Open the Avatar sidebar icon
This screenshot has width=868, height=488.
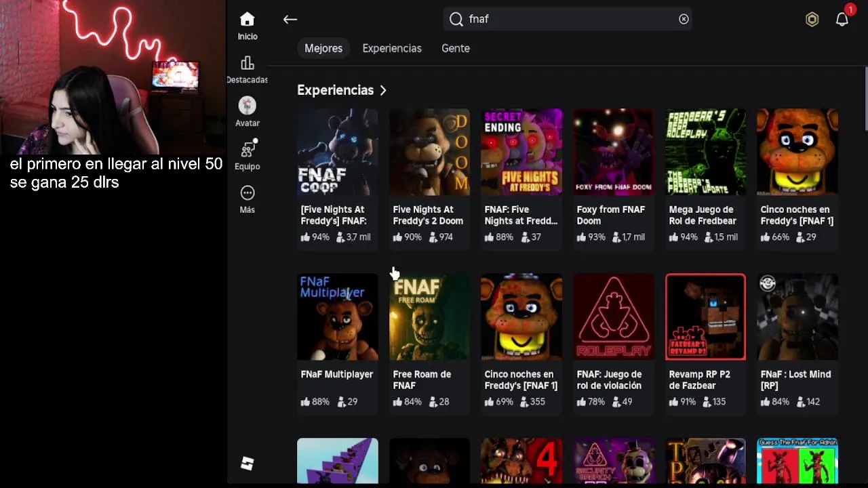(x=248, y=106)
